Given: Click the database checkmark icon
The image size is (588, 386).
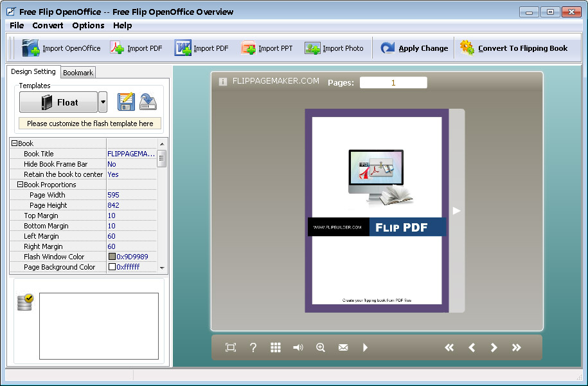Looking at the screenshot, I should tap(25, 302).
